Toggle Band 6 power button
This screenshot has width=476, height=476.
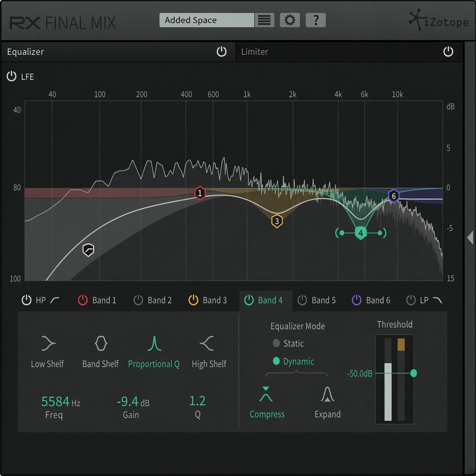pos(357,300)
